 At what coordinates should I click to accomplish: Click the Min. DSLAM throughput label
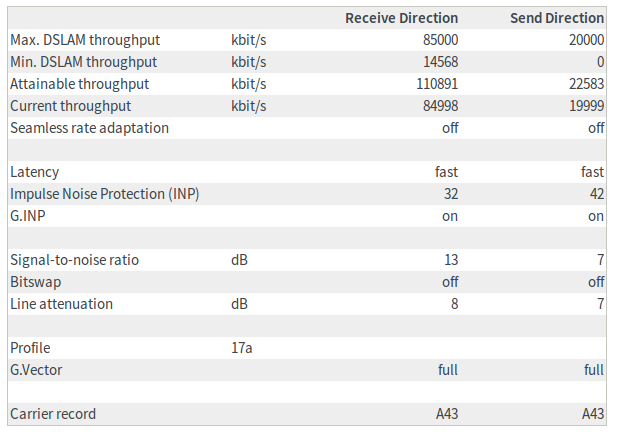click(83, 62)
